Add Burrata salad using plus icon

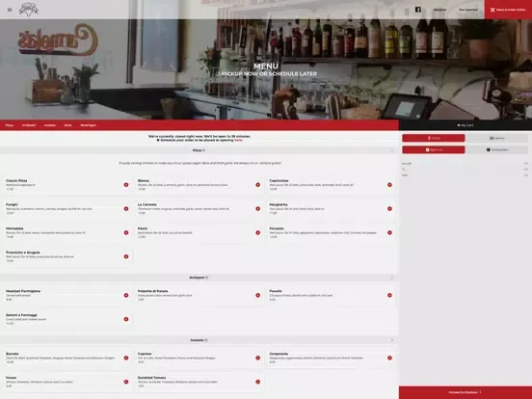(x=126, y=358)
